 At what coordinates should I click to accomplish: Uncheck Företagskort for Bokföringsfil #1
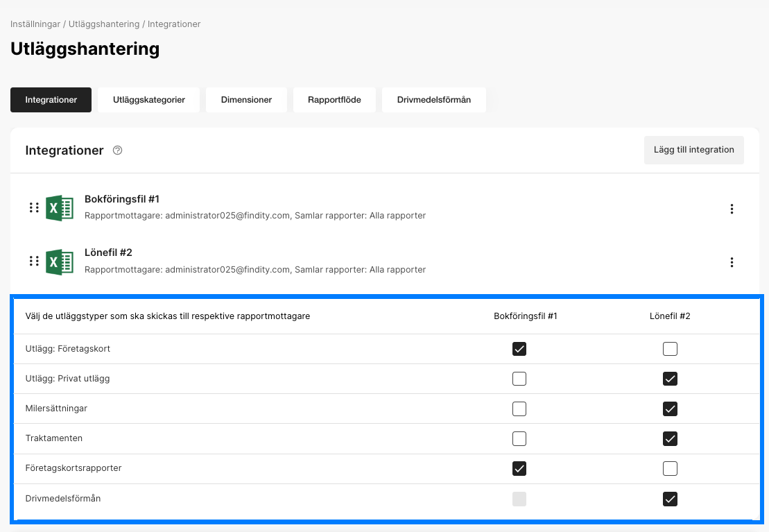coord(519,349)
